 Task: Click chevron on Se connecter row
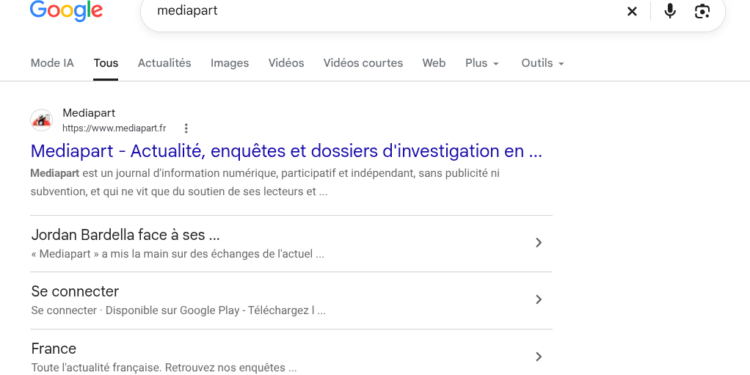click(539, 299)
